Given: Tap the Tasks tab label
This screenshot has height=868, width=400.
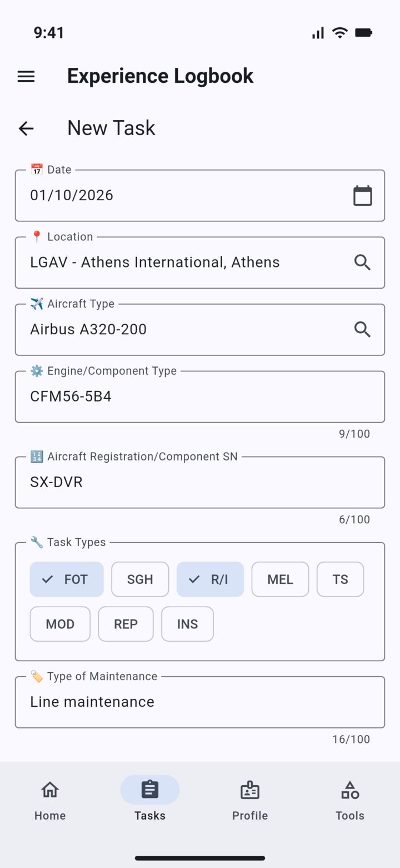Looking at the screenshot, I should coord(150,816).
